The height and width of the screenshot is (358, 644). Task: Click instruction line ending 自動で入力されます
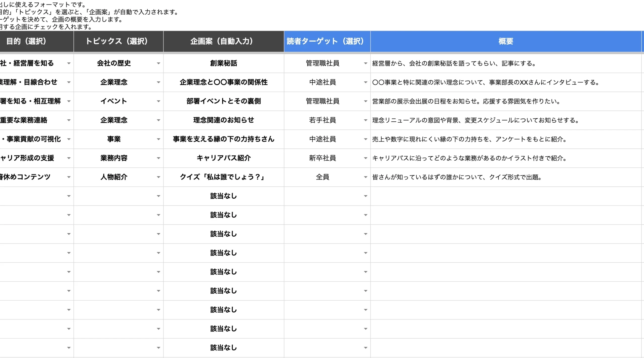coord(89,12)
